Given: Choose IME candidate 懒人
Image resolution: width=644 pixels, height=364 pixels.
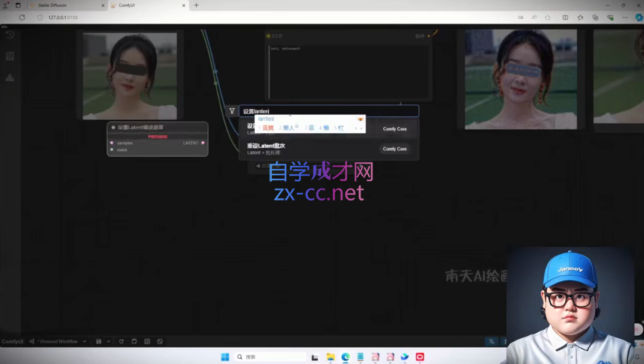Looking at the screenshot, I should [287, 128].
